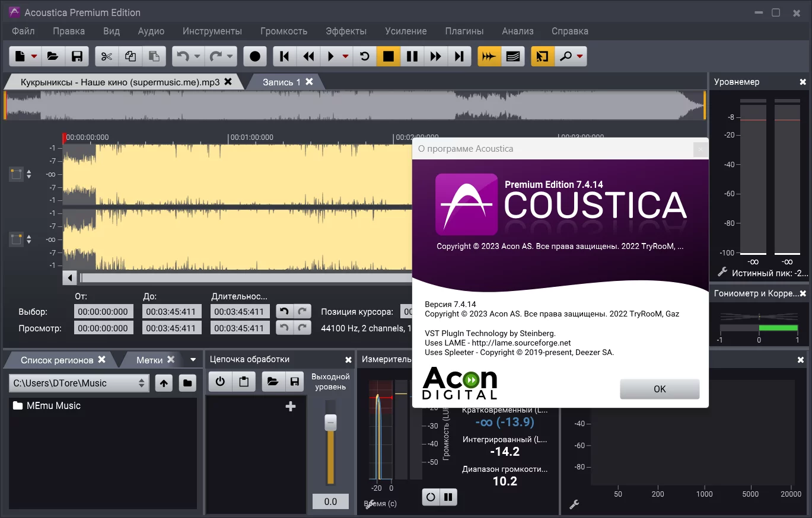Pause playback with the Pause button

click(412, 56)
